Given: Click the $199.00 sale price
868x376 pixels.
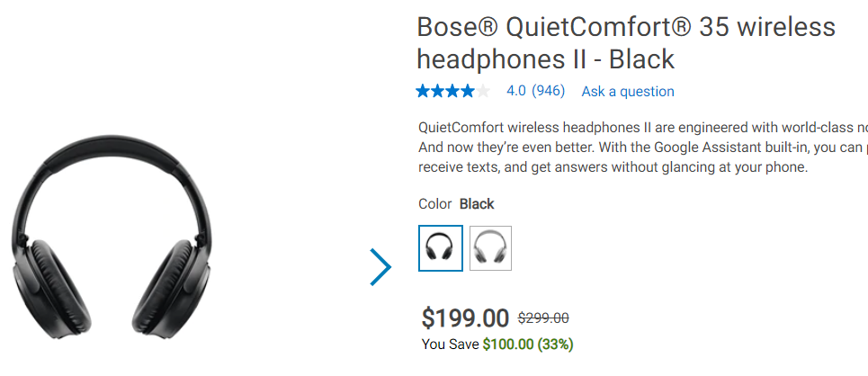Looking at the screenshot, I should point(465,318).
